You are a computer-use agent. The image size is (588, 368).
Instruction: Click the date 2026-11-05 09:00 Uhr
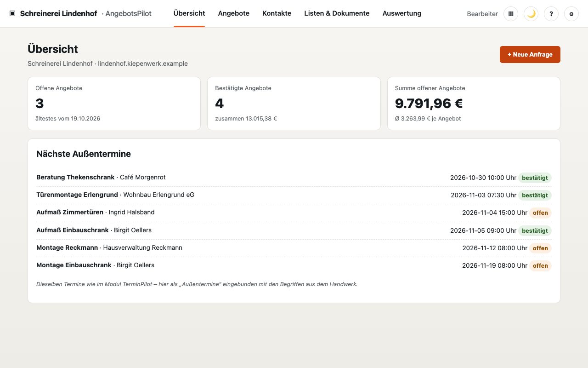coord(483,230)
